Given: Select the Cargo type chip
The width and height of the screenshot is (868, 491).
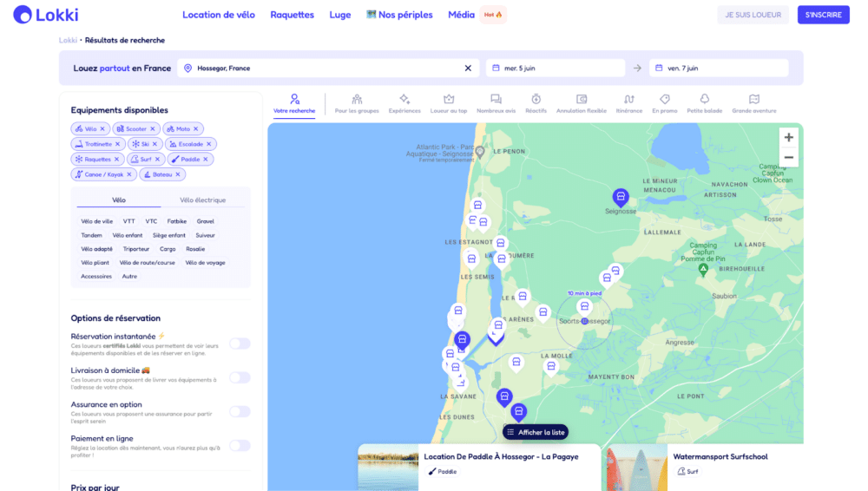Looking at the screenshot, I should [168, 249].
